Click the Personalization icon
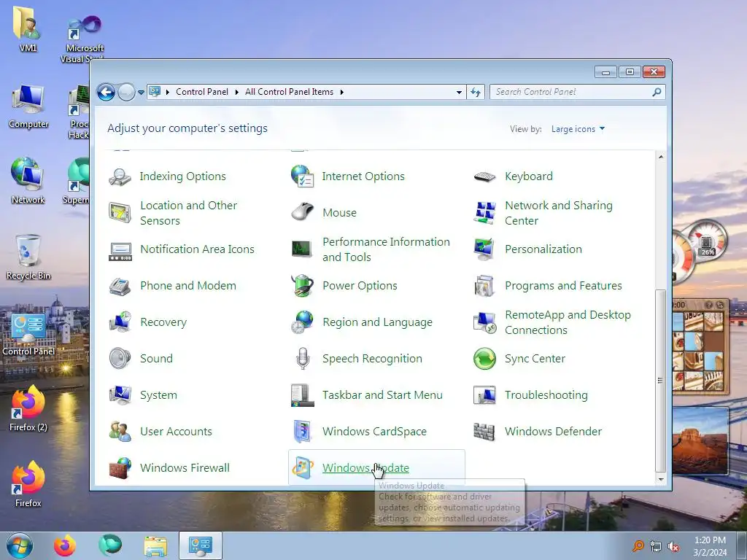The width and height of the screenshot is (747, 560). pyautogui.click(x=485, y=249)
